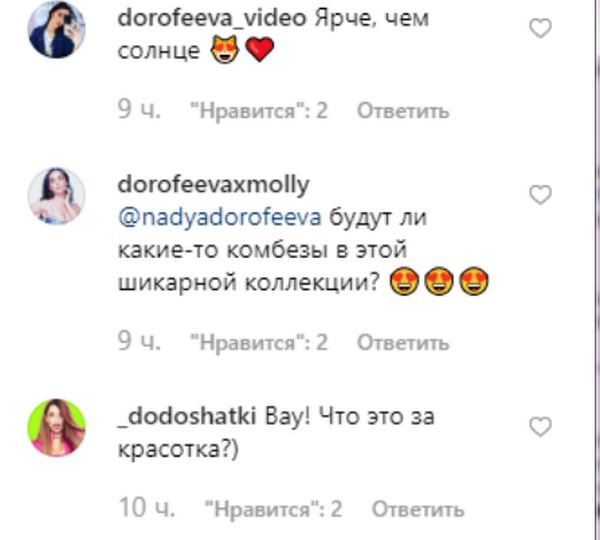View likes on the dorofeevaxmolly comment
The width and height of the screenshot is (600, 540).
(259, 342)
